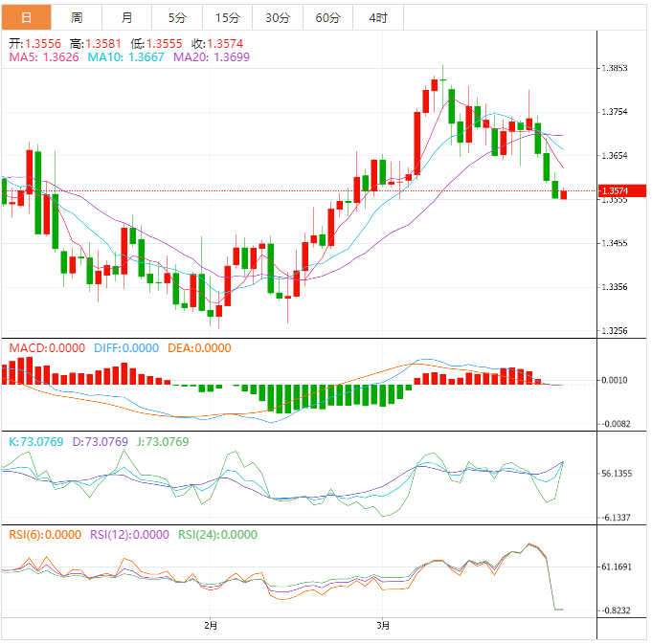Click the 3月 date axis marker

point(383,626)
